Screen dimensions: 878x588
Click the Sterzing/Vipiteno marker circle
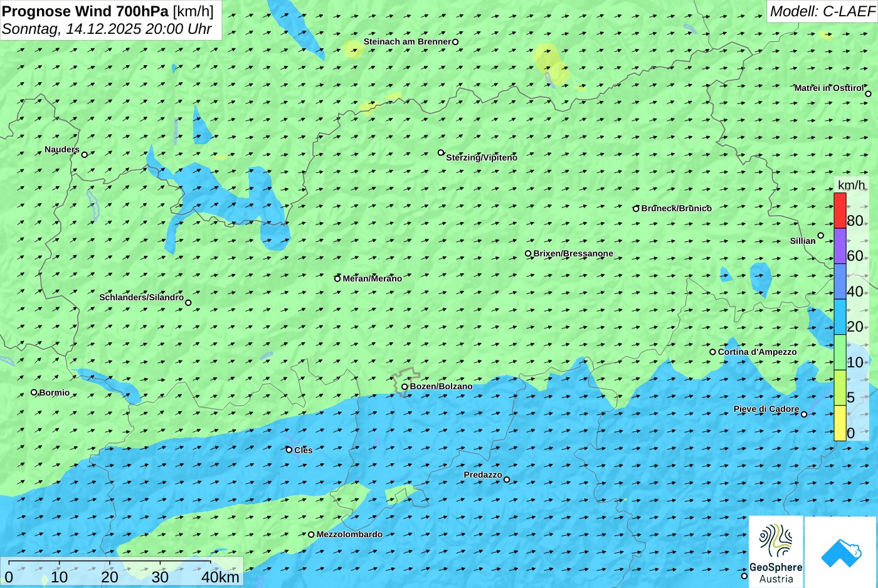(x=441, y=152)
